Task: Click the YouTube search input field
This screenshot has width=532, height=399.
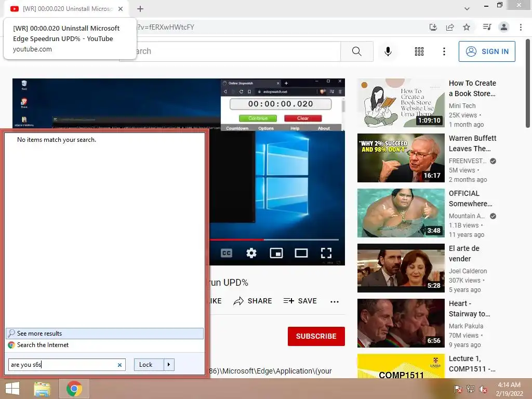Action: point(230,51)
